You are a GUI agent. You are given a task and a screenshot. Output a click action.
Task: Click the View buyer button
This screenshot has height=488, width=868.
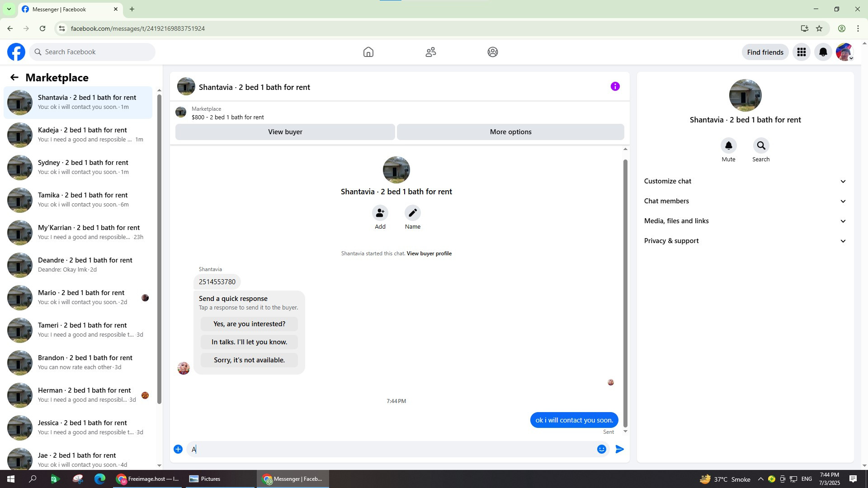pyautogui.click(x=285, y=132)
